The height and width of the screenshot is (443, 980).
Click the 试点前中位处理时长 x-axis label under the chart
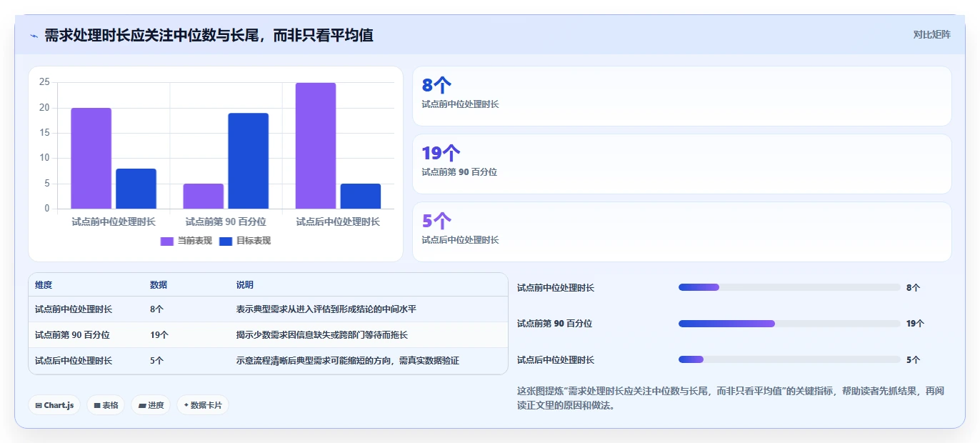click(114, 221)
